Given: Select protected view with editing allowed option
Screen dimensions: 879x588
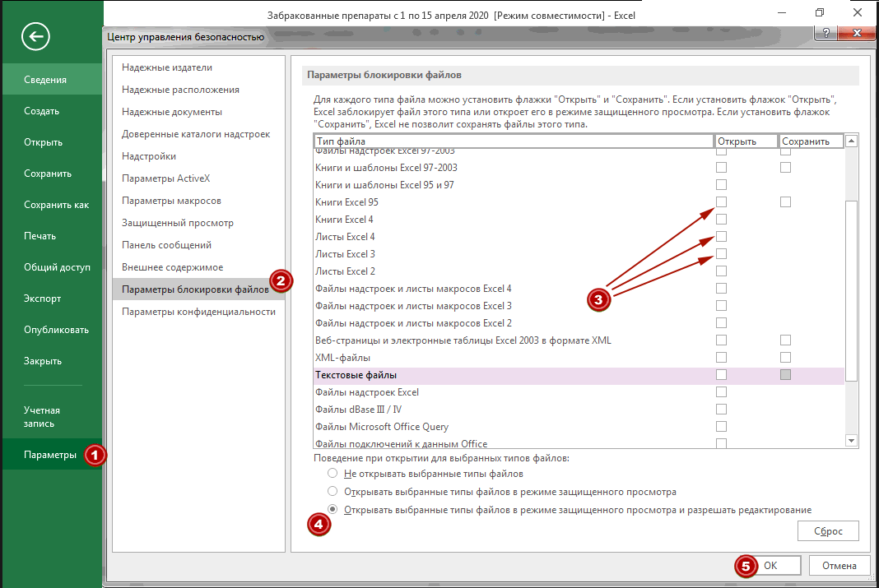Looking at the screenshot, I should pyautogui.click(x=333, y=509).
